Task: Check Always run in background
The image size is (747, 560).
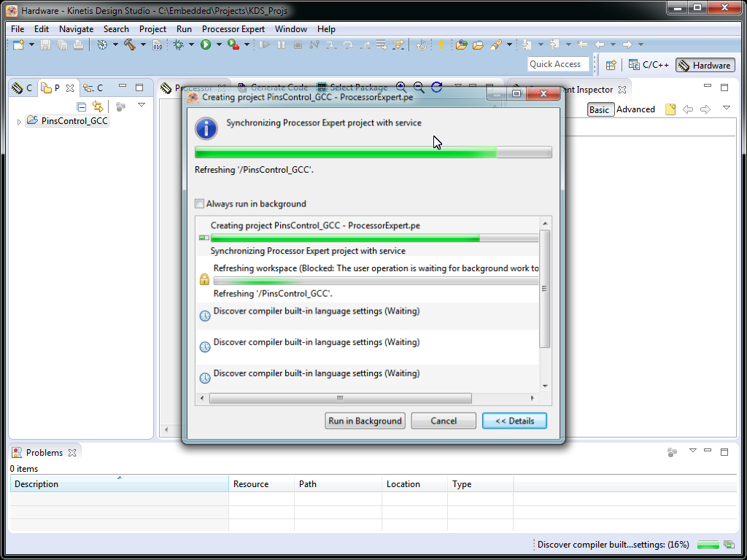Action: pos(200,204)
